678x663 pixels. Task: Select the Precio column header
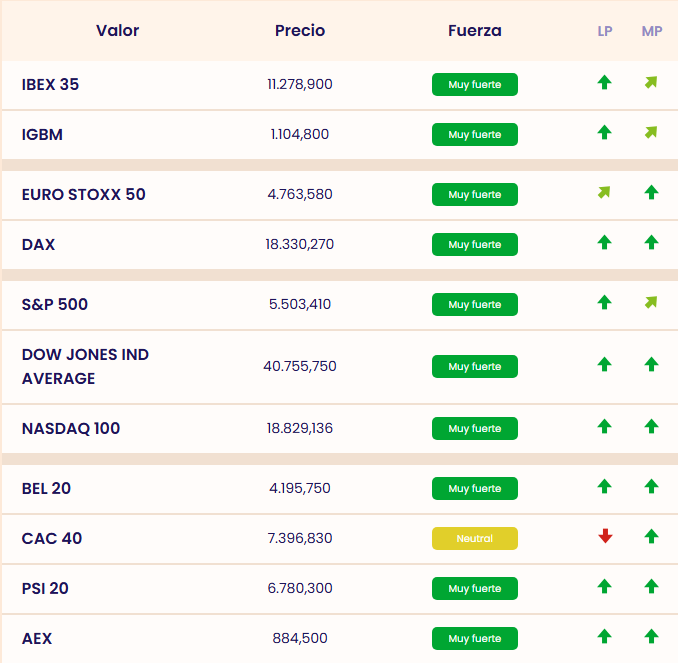300,31
